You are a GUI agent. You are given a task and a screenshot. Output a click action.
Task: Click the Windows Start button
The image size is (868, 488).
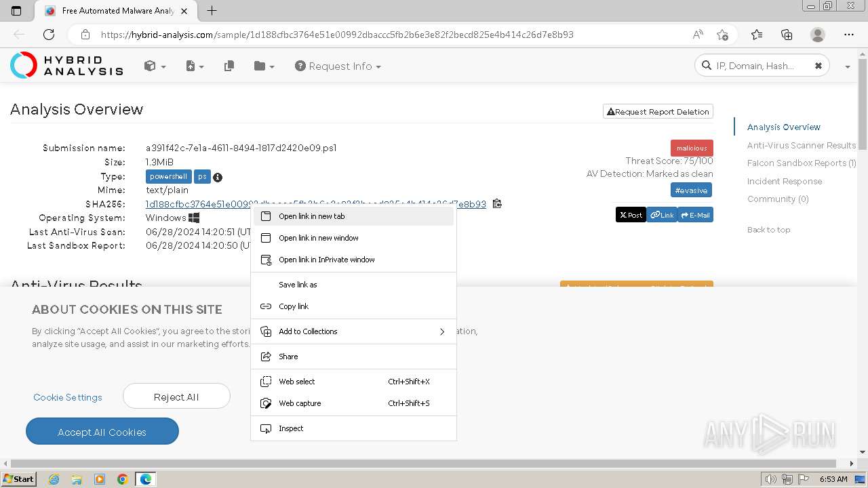click(x=19, y=479)
